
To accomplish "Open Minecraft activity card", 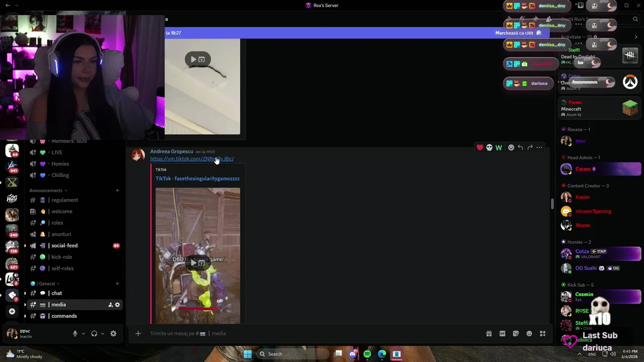I will 600,108.
